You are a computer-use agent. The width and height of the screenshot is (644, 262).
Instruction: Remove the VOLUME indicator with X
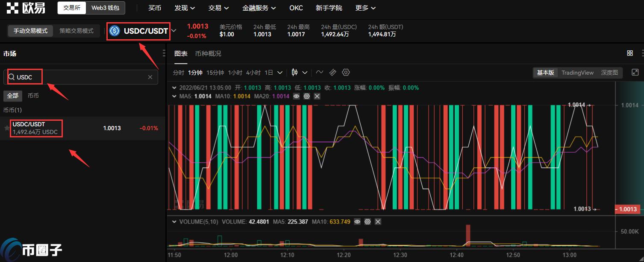coord(378,222)
